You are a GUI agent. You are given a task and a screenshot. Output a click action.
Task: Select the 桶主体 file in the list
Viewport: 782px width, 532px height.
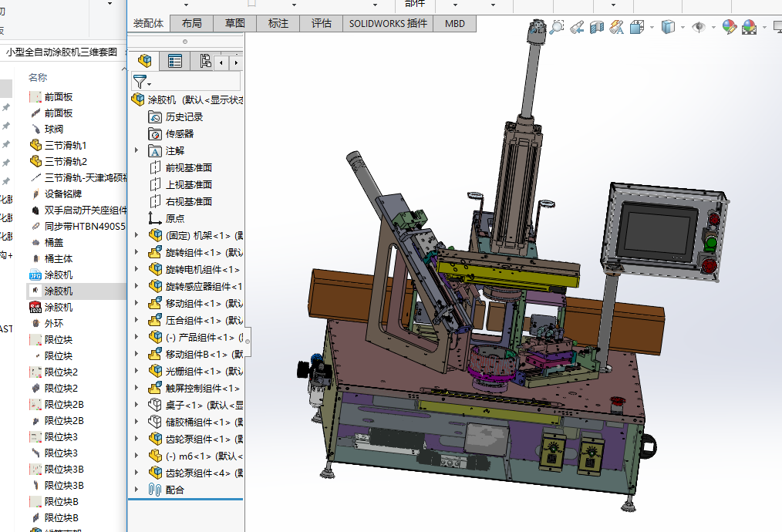(59, 258)
